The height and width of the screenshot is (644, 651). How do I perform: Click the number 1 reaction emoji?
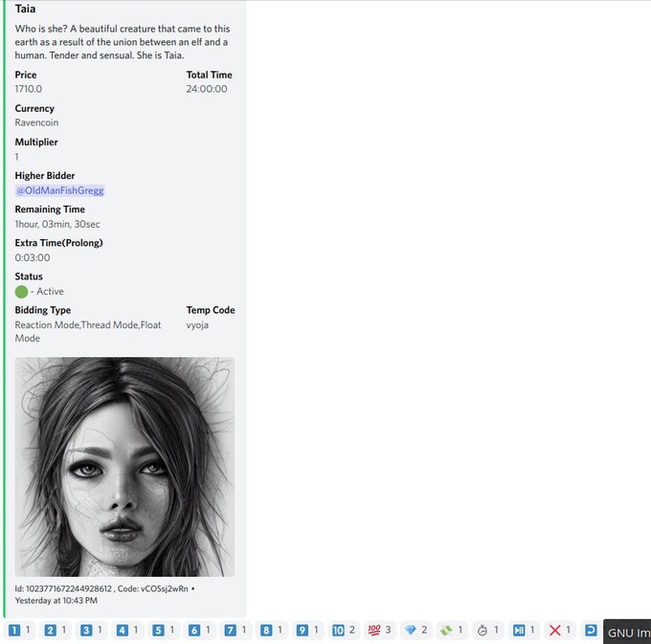(19, 631)
